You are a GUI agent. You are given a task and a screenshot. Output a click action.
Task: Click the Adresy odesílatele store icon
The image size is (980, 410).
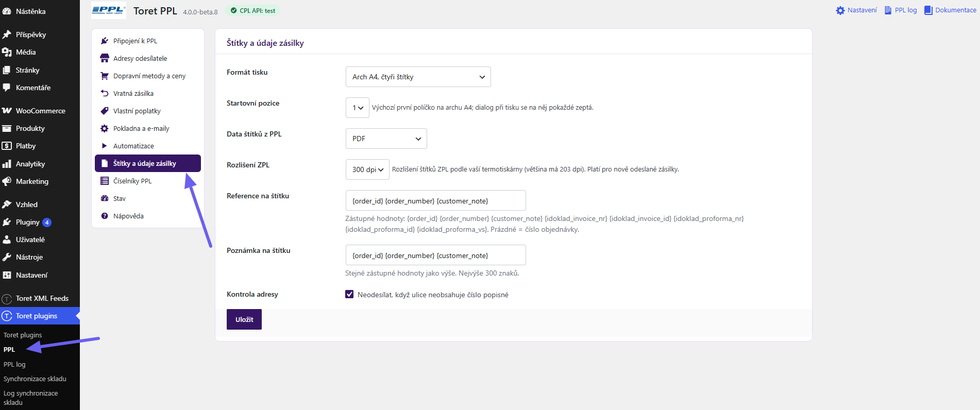pos(105,58)
